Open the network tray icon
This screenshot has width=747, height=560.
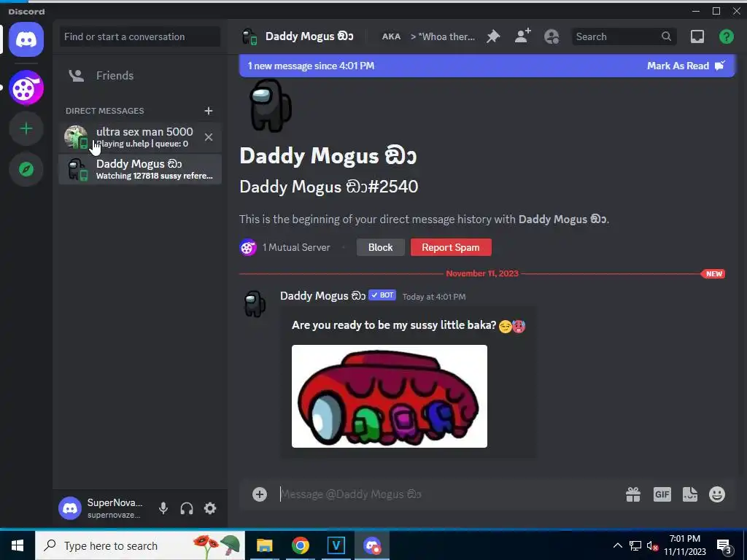pyautogui.click(x=635, y=545)
